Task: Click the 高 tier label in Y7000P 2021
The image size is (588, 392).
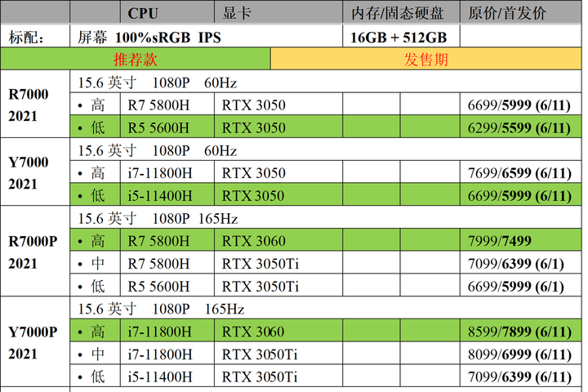Action: pyautogui.click(x=97, y=332)
